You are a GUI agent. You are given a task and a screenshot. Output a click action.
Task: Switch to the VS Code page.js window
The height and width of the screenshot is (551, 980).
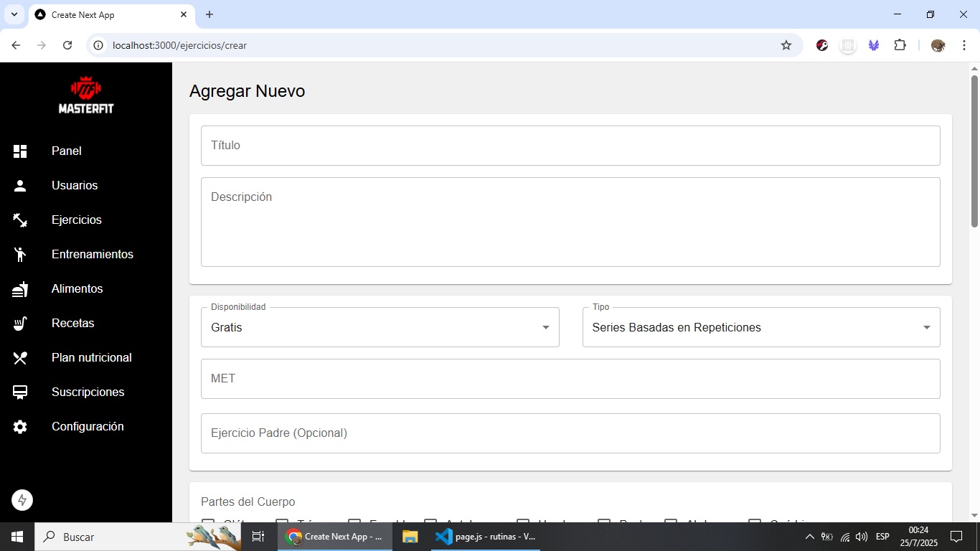pyautogui.click(x=487, y=537)
